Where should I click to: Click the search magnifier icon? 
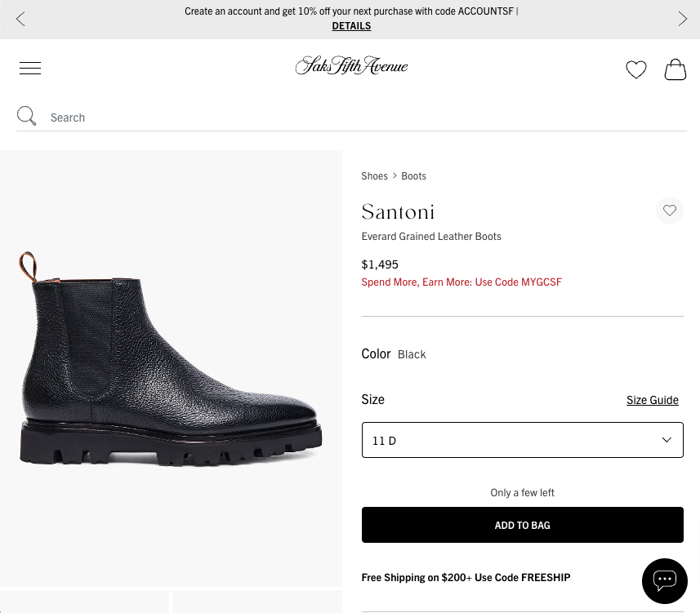point(26,116)
